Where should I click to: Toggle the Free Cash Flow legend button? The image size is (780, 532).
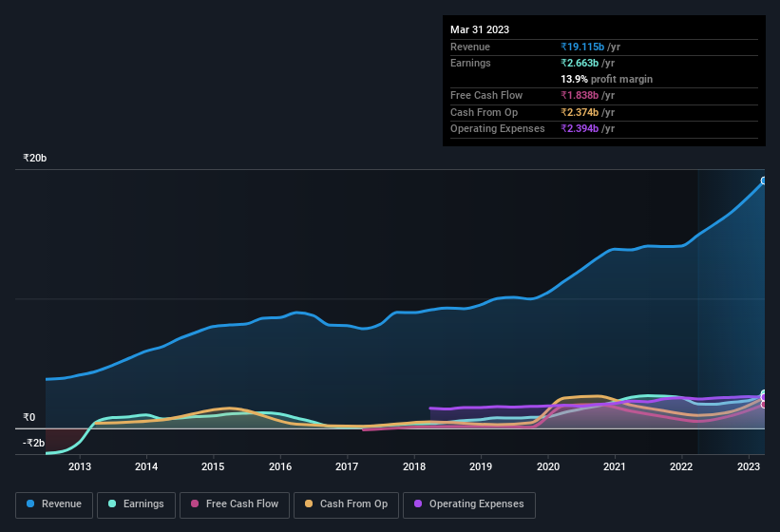[235, 504]
